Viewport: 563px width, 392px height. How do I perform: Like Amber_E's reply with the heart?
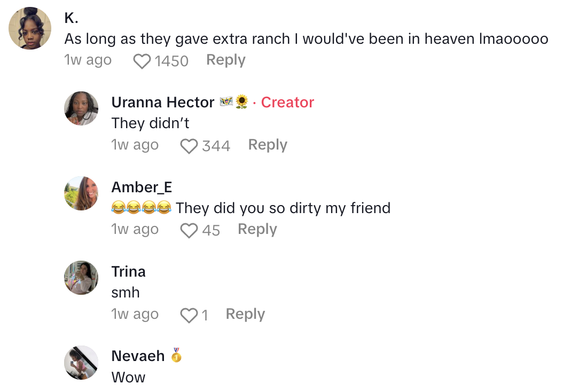point(189,230)
